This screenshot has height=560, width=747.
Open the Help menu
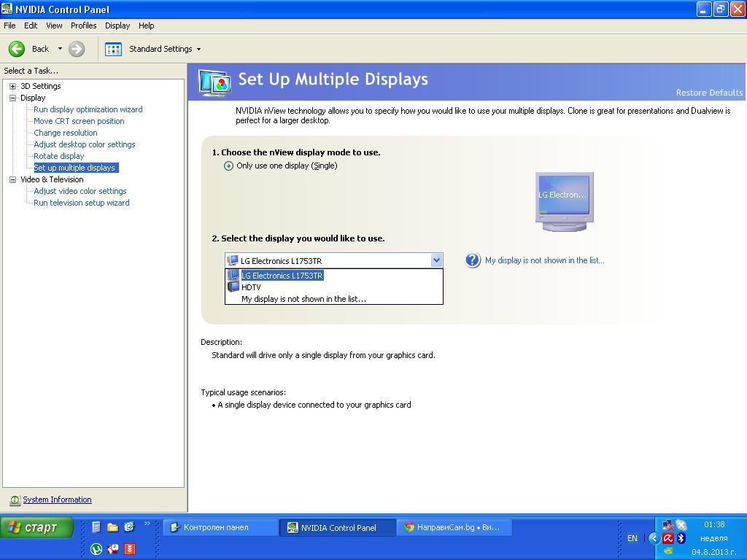pos(146,26)
